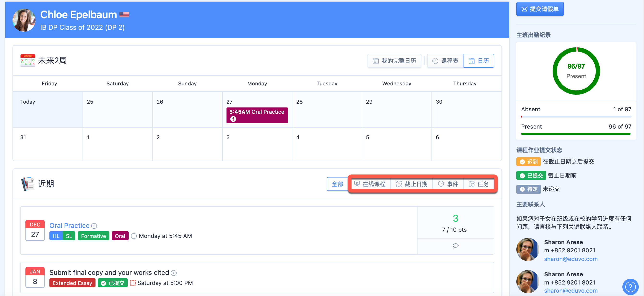Open the 5:45AM Oral Practice calendar event
644x296 pixels.
coord(257,115)
